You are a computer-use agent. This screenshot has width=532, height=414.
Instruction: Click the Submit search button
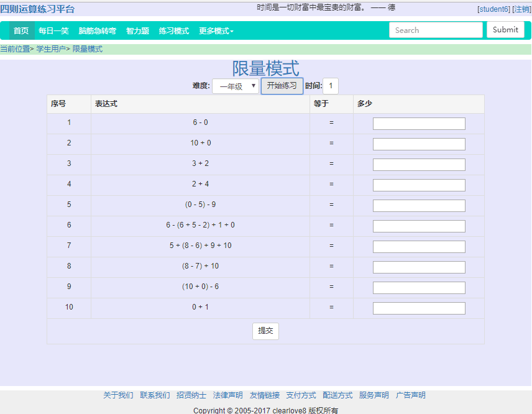click(505, 30)
